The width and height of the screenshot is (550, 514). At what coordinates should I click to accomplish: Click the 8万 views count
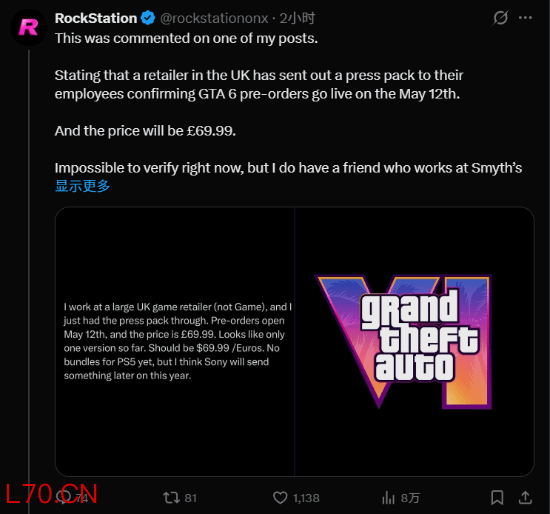coord(410,498)
